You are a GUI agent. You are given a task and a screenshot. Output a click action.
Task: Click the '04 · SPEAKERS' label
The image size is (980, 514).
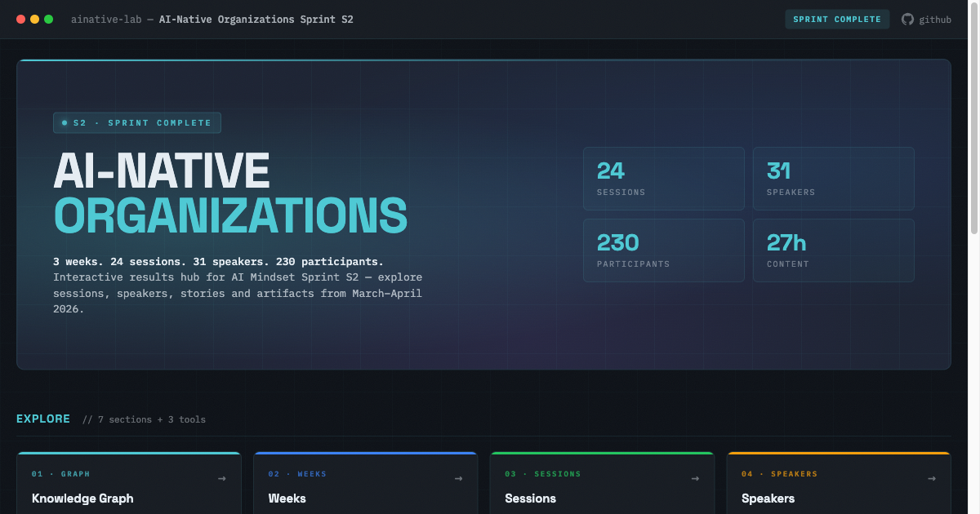[x=780, y=474]
